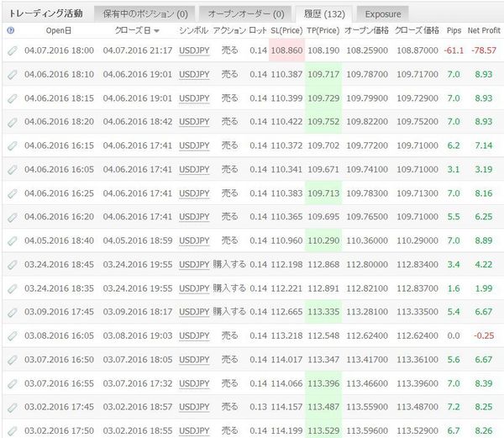Click the attachment icon for 04.06.2016 18:10 trade

pos(13,75)
